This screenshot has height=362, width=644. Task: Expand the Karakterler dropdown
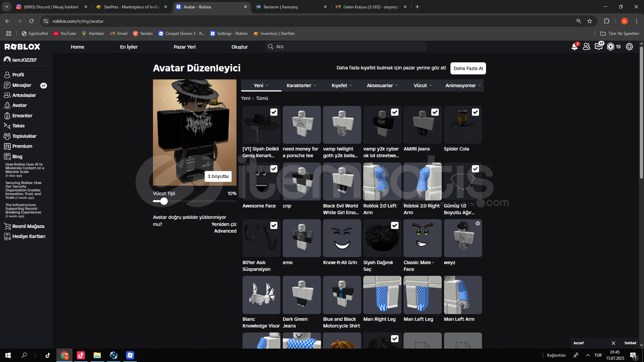click(x=301, y=85)
